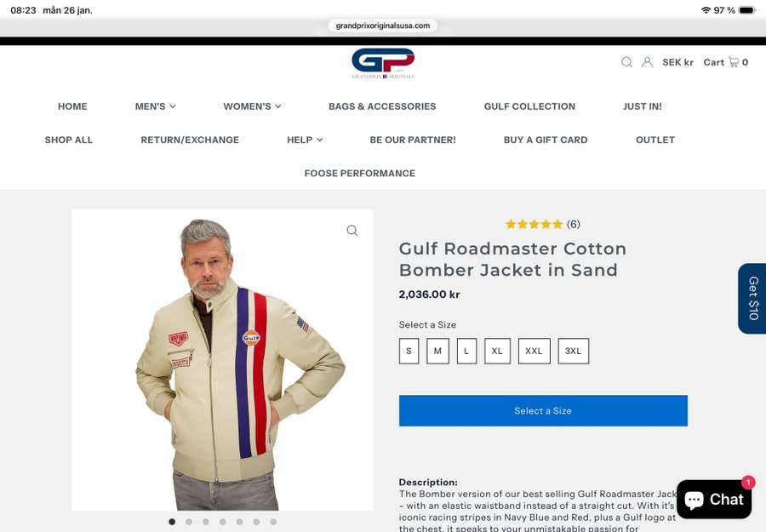
Task: Change currency via SEK kr
Action: [678, 62]
